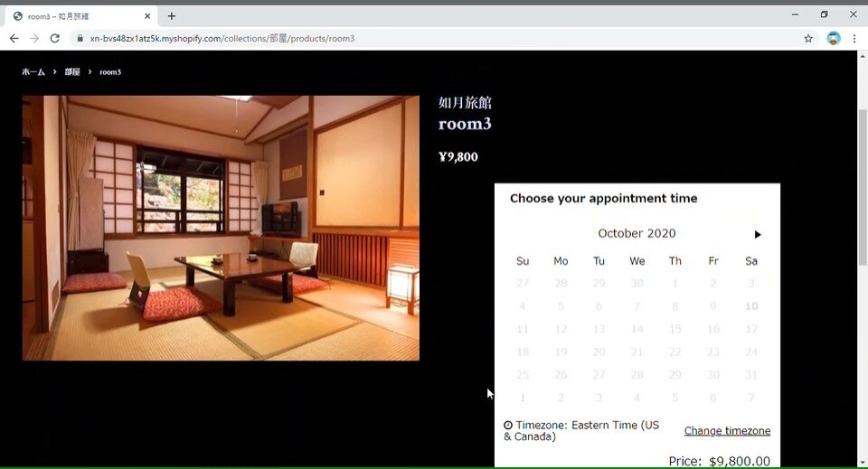Click the We weekday column header
This screenshot has height=469, width=868.
pyautogui.click(x=637, y=261)
